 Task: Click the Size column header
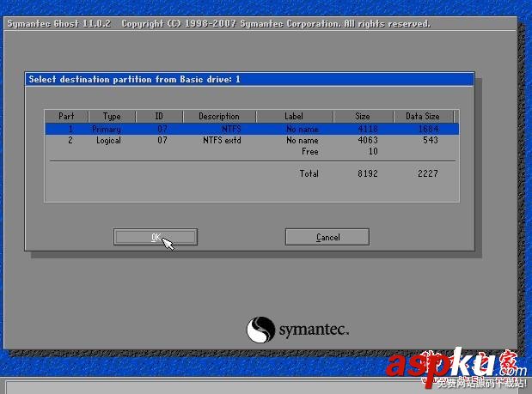[x=363, y=116]
